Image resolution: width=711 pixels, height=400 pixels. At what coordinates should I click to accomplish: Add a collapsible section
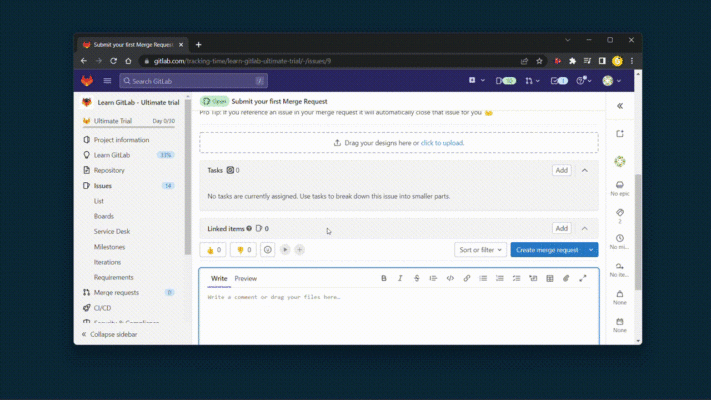click(533, 278)
